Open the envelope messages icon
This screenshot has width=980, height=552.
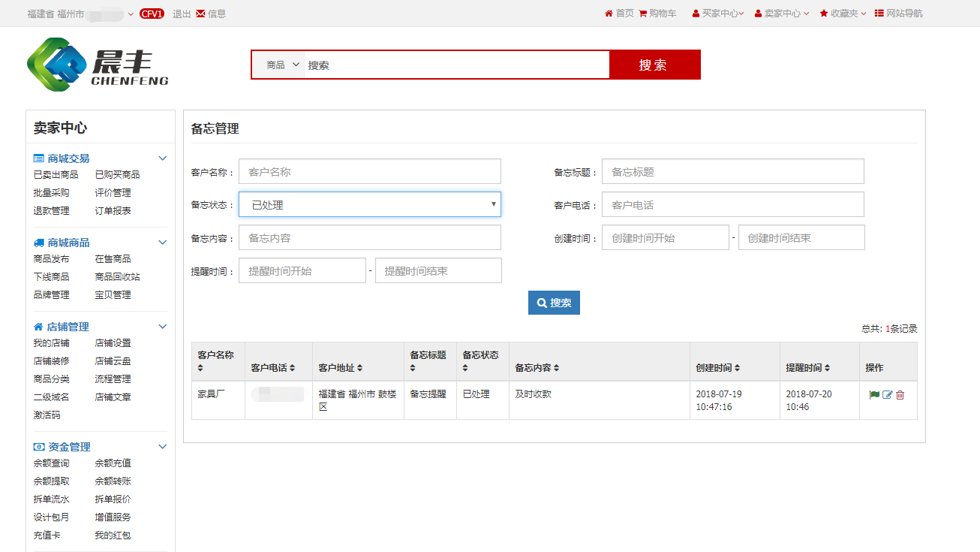pyautogui.click(x=200, y=14)
